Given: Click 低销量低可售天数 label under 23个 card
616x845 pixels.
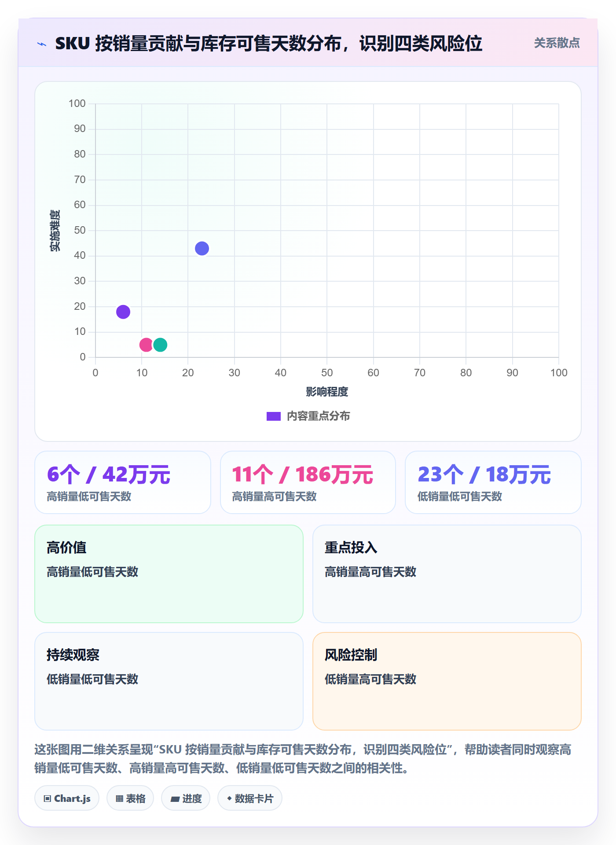Looking at the screenshot, I should pos(460,496).
